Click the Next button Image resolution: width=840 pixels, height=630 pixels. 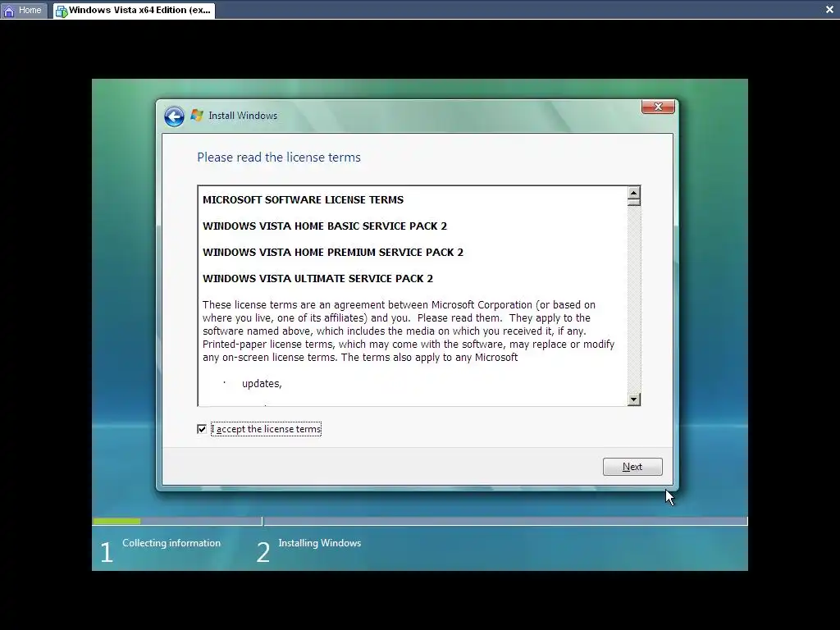click(632, 467)
